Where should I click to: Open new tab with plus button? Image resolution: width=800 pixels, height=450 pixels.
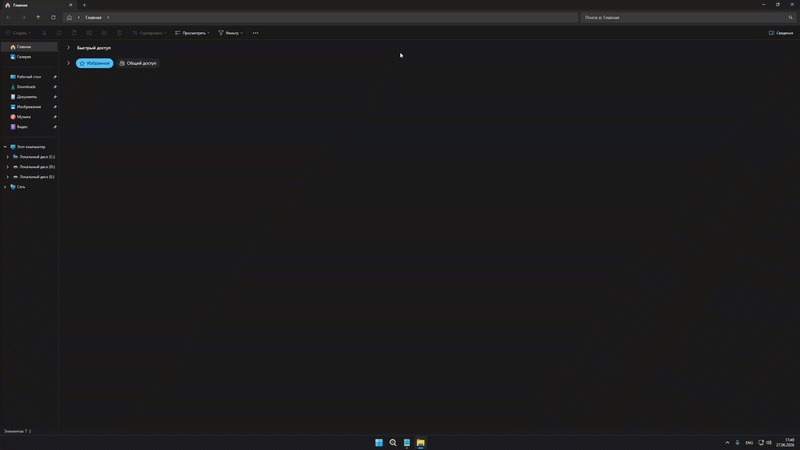tap(84, 5)
